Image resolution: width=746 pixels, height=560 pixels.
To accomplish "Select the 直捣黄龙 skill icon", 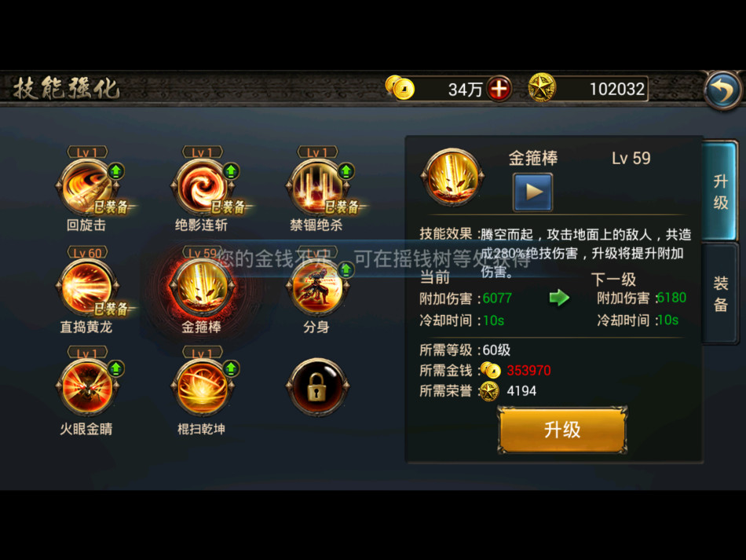I will pyautogui.click(x=87, y=287).
